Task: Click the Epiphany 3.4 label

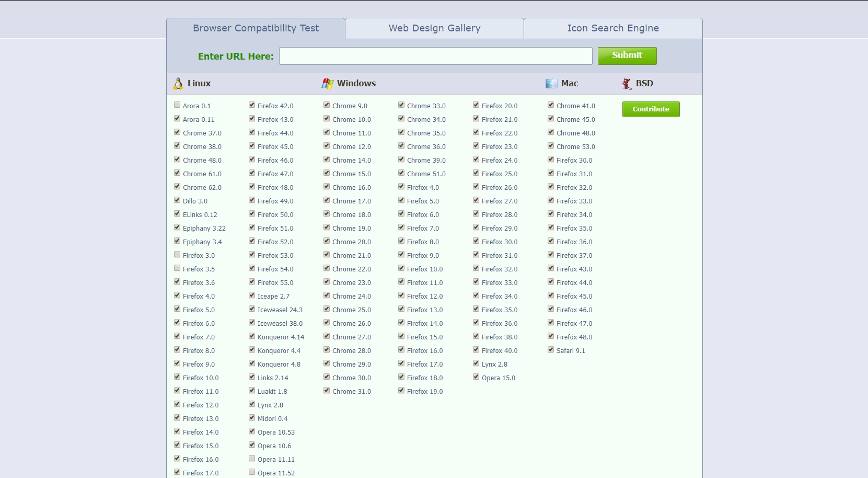Action: coord(202,242)
